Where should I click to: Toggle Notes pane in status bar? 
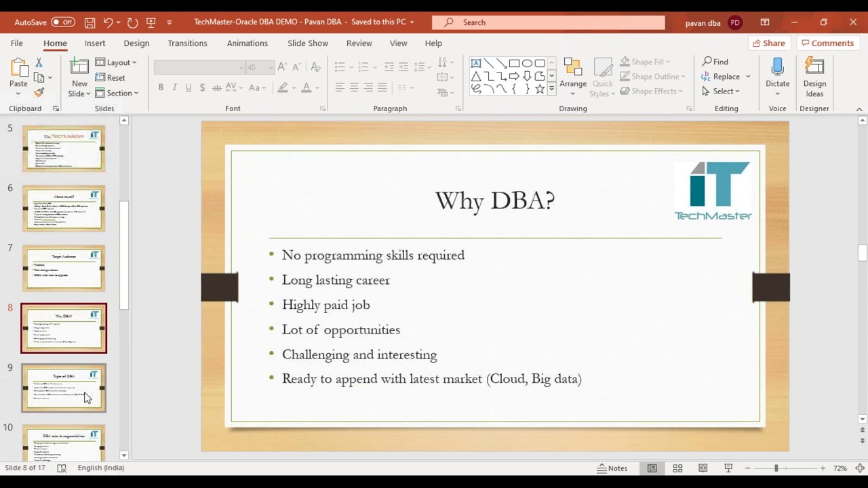click(x=612, y=468)
